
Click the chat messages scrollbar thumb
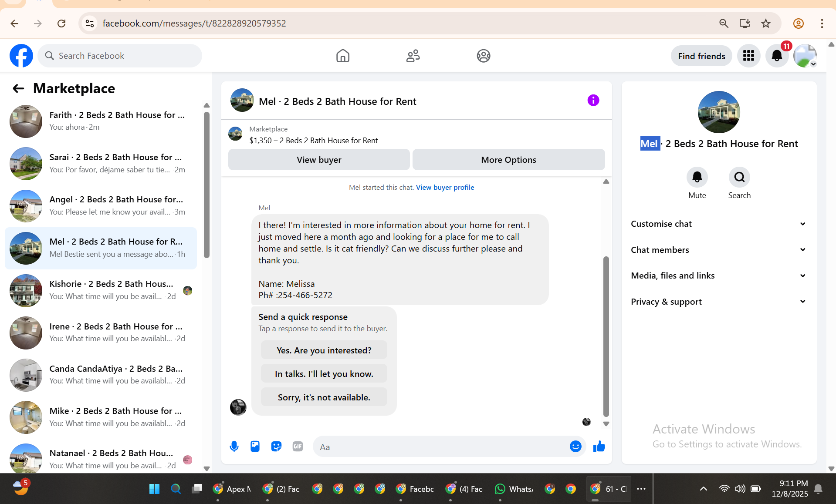click(x=606, y=336)
